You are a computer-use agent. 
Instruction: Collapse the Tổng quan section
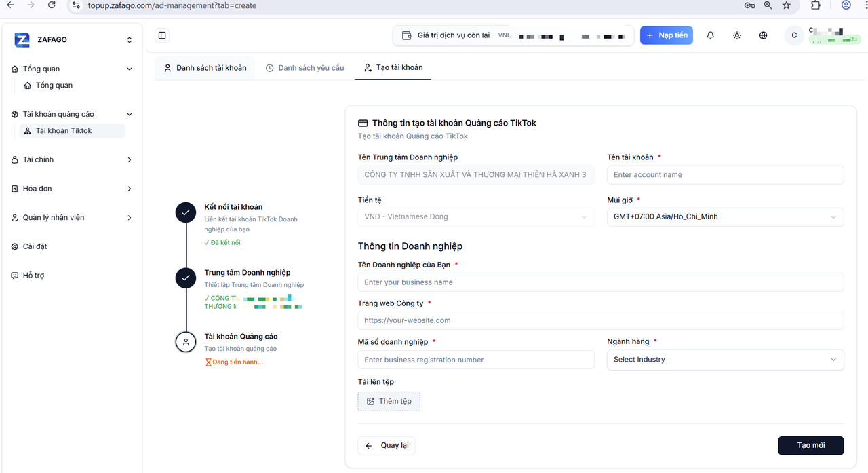click(x=130, y=69)
